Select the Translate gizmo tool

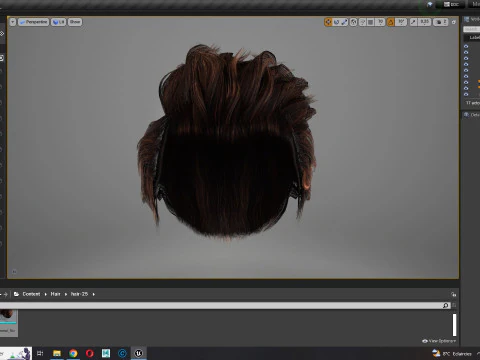328,22
